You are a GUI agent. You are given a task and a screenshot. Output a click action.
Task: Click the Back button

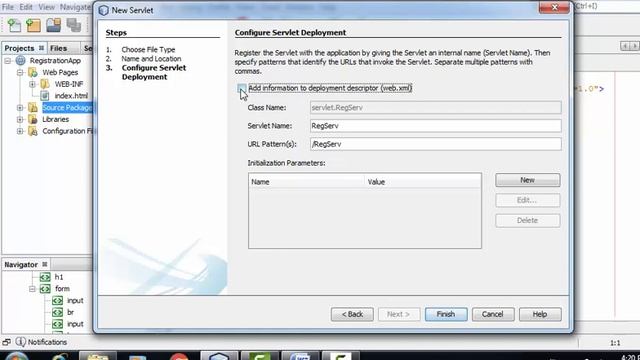point(352,314)
